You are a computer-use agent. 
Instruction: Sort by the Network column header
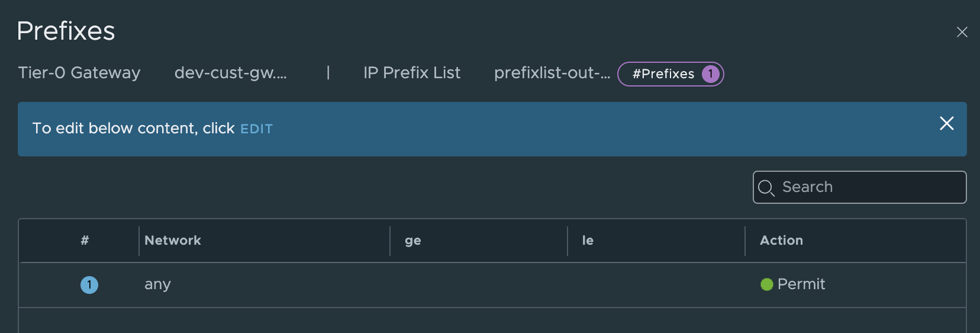[x=173, y=241]
